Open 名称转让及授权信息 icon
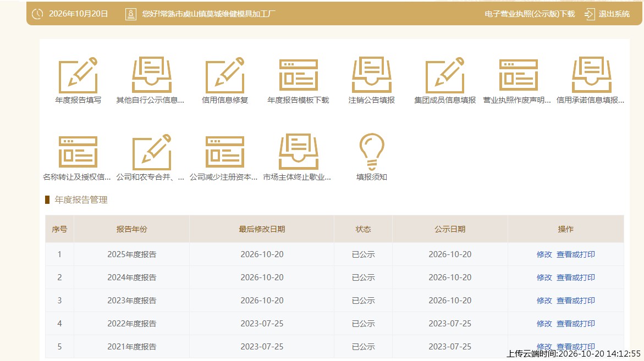Screen dimensions: 644x361 point(78,152)
